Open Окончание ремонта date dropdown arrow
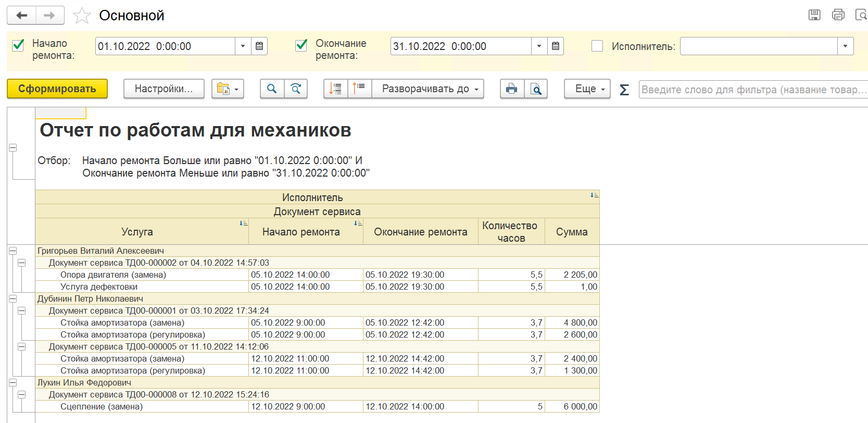Viewport: 868px width, 423px height. click(x=539, y=46)
